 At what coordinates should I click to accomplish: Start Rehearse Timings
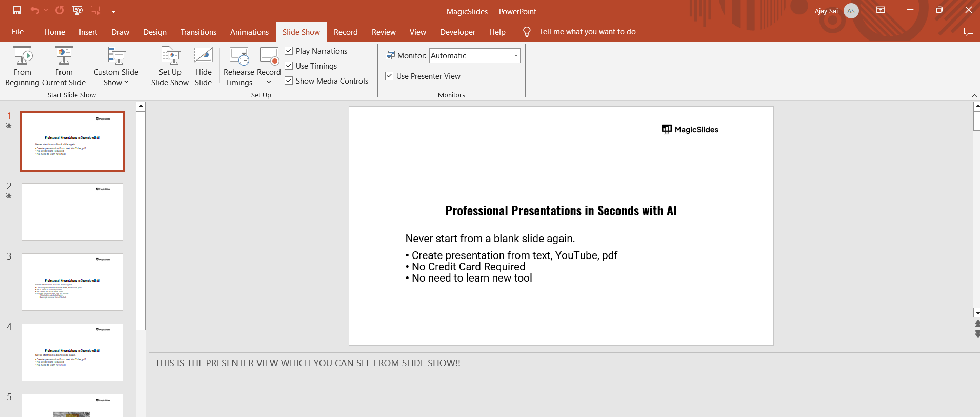[239, 66]
